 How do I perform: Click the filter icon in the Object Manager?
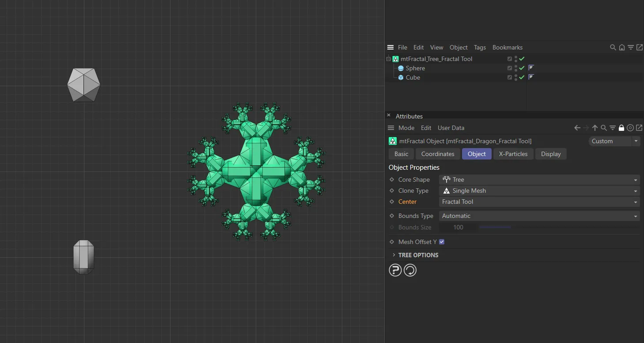tap(631, 47)
